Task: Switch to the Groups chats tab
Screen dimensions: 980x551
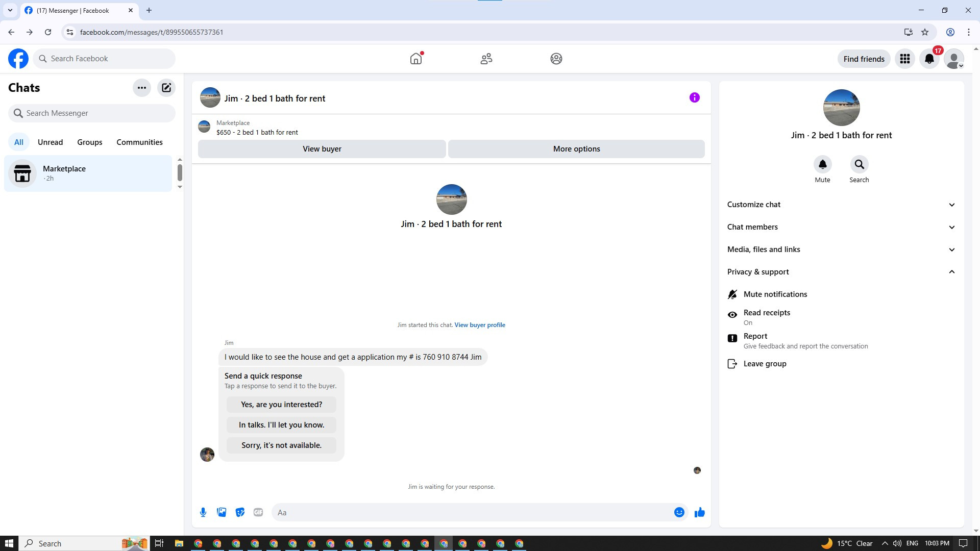Action: point(90,142)
